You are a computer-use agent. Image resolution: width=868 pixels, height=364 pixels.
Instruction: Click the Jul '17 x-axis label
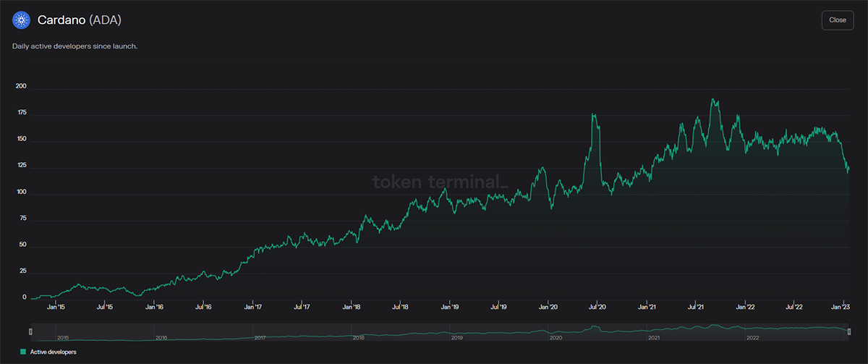click(x=302, y=307)
